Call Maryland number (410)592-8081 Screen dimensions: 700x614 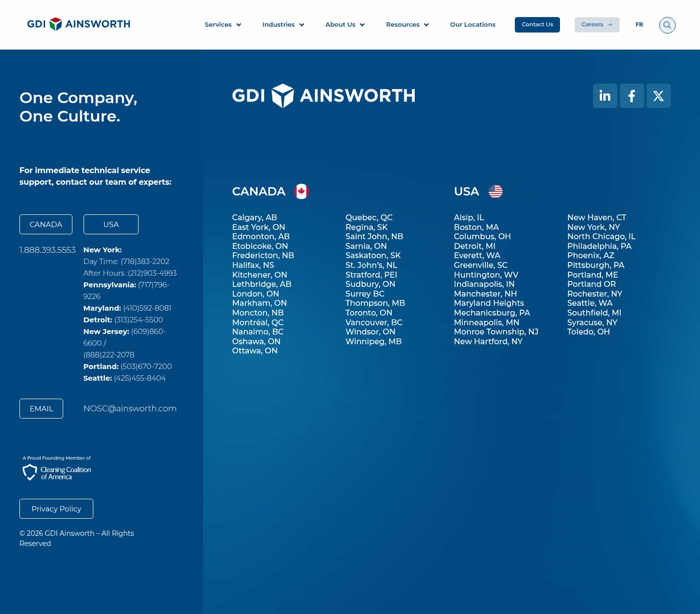[x=147, y=308]
